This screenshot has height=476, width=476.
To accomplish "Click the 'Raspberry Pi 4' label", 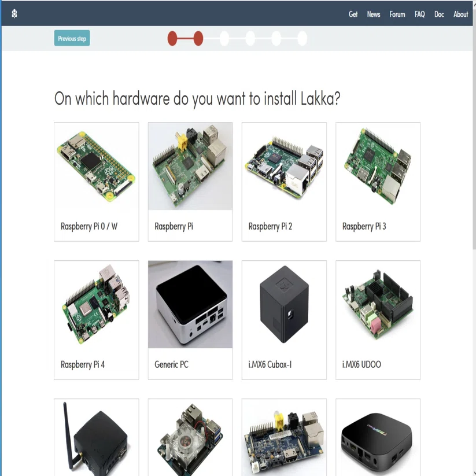I will [83, 364].
